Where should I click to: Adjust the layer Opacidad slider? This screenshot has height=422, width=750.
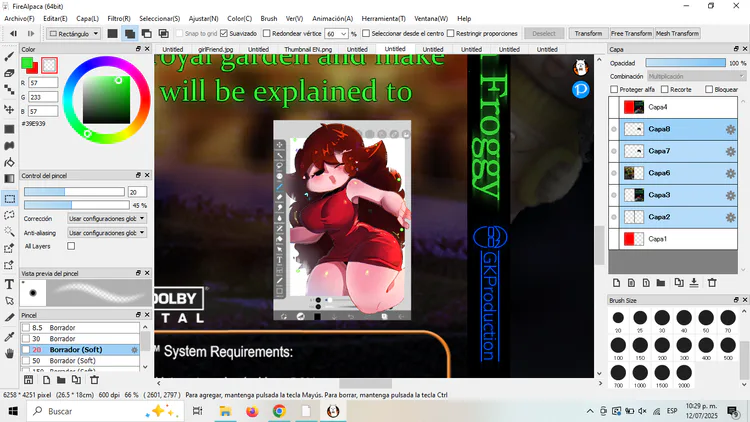pos(685,63)
